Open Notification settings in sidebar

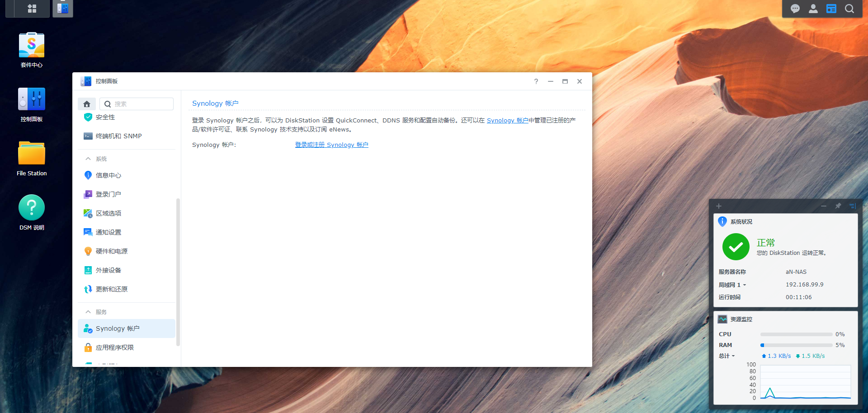pos(127,232)
